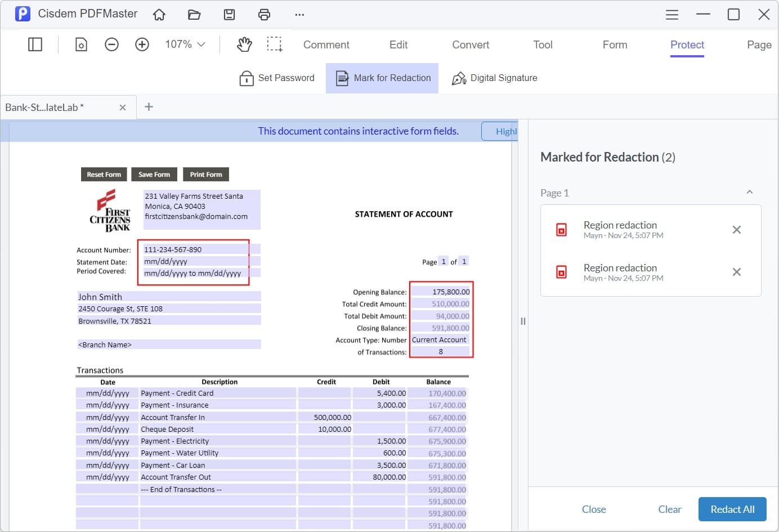Zoom out of the document
This screenshot has width=779, height=532.
pos(111,44)
